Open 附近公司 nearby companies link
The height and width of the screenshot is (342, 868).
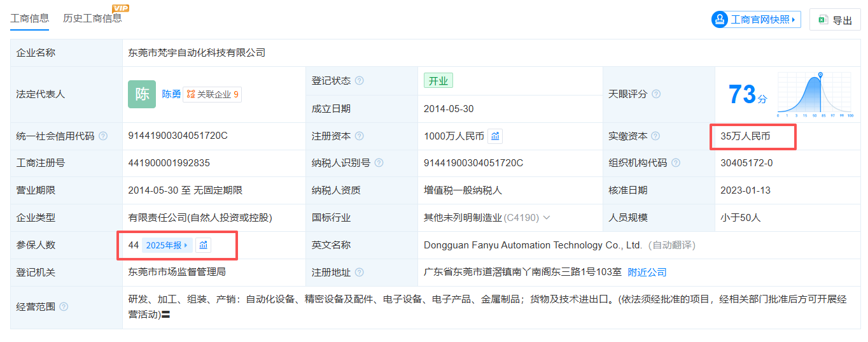tap(647, 273)
